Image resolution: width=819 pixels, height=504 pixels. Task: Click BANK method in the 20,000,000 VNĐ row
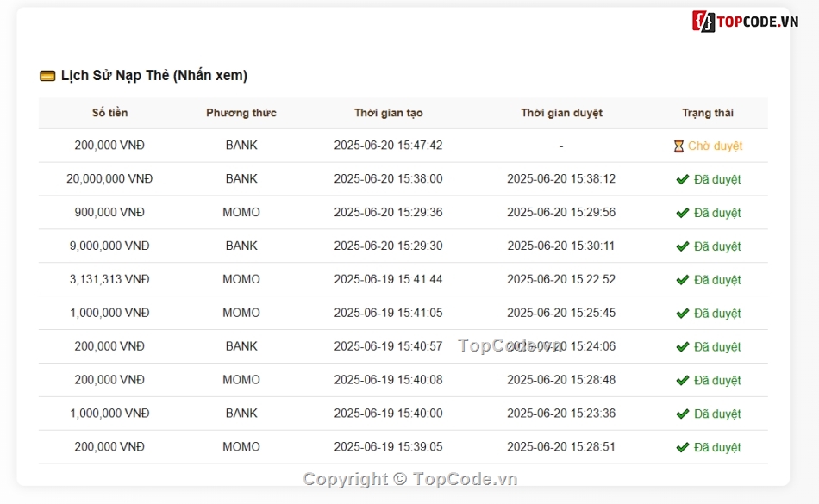point(241,178)
